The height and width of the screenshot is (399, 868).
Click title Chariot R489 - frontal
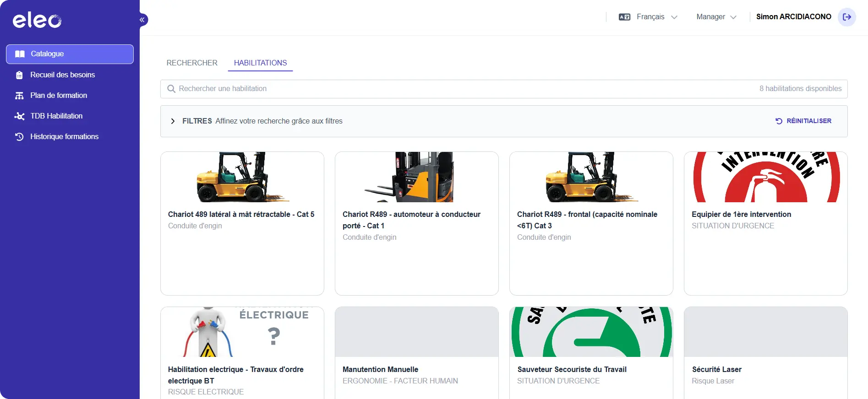[587, 220]
